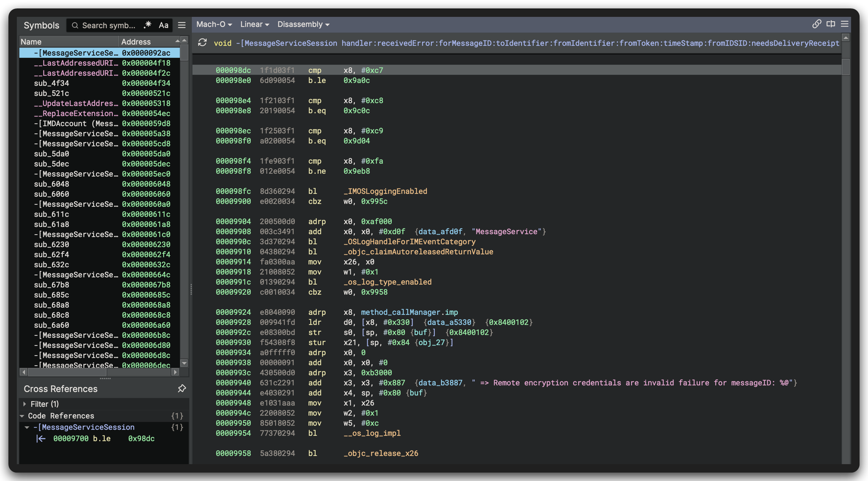Viewport: 868px width, 481px height.
Task: Follow branch target 0x9d04
Action: pyautogui.click(x=357, y=141)
